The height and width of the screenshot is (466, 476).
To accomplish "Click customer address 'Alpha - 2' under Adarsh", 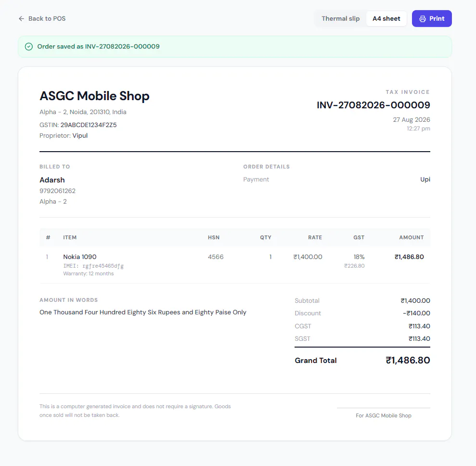I will click(x=53, y=202).
